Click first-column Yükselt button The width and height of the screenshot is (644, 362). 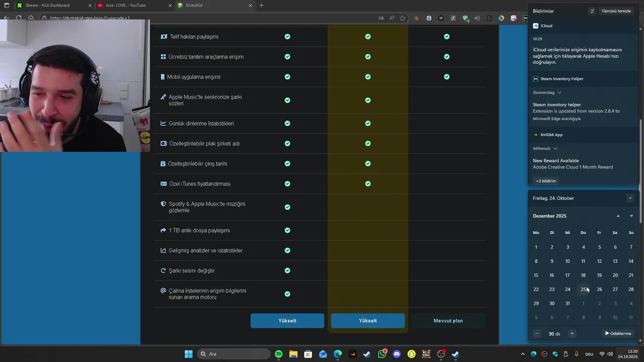coord(287,321)
